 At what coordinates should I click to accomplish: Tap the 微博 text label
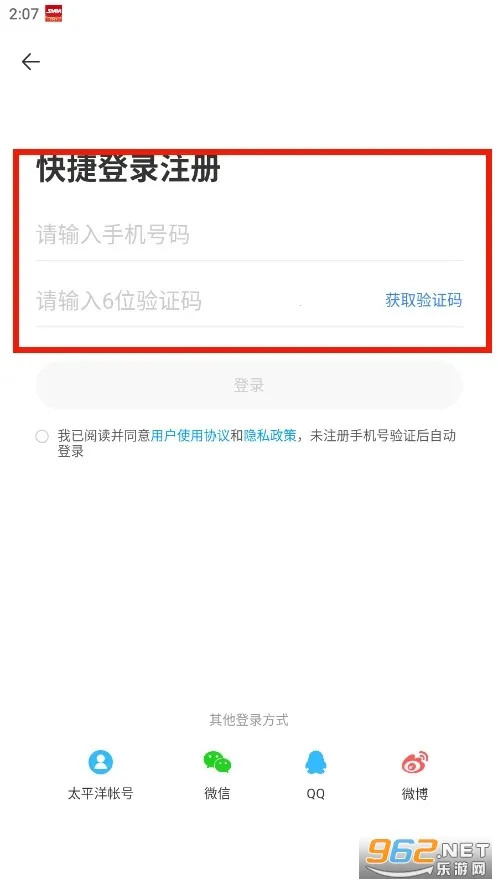tap(415, 794)
